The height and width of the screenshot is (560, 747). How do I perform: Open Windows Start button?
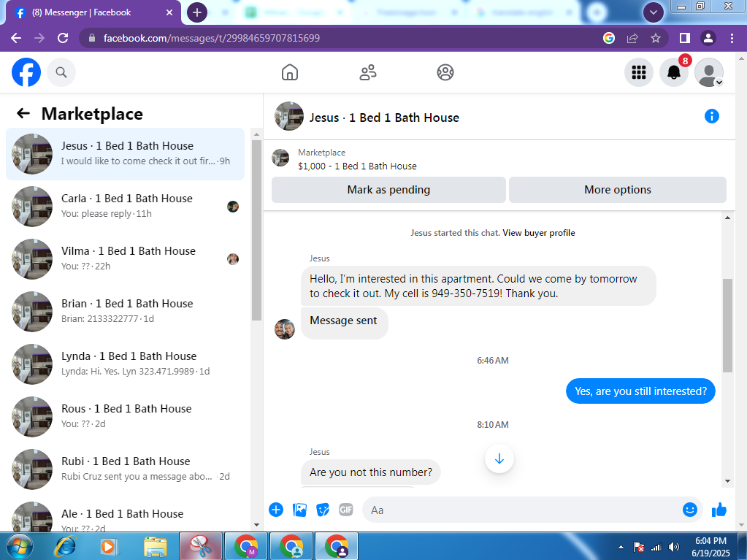pos(18,546)
